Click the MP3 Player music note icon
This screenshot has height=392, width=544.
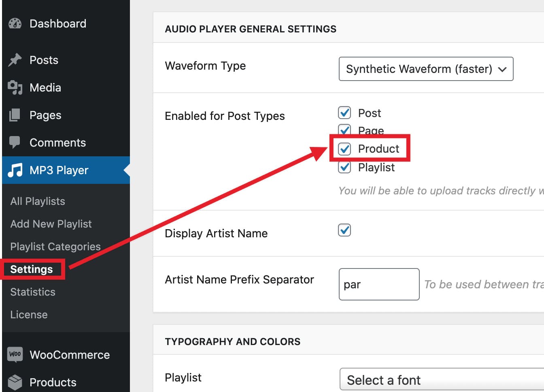click(15, 170)
